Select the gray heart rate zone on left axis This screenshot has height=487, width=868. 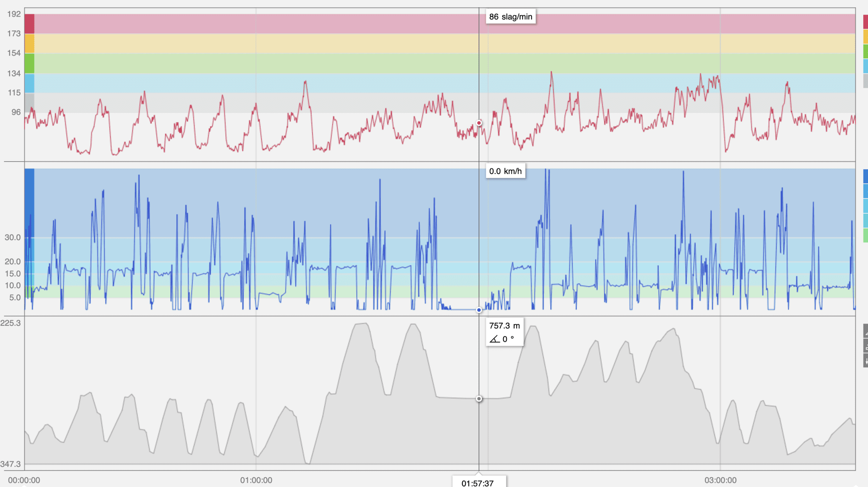[x=30, y=102]
